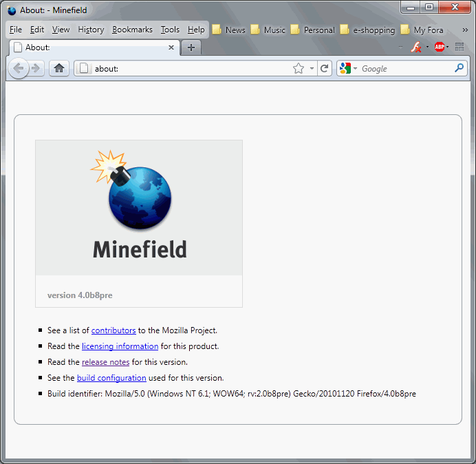Click the Minefield icon in the title bar
The width and height of the screenshot is (476, 464).
[x=12, y=10]
